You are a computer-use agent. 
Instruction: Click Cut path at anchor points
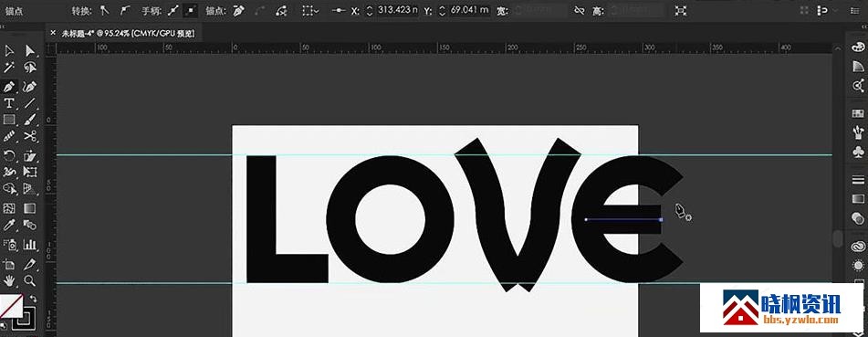282,10
